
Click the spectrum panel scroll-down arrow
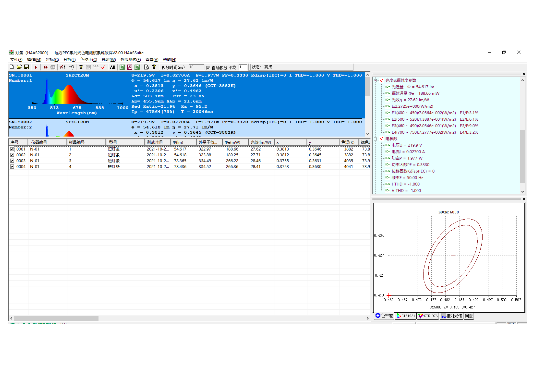(x=367, y=134)
